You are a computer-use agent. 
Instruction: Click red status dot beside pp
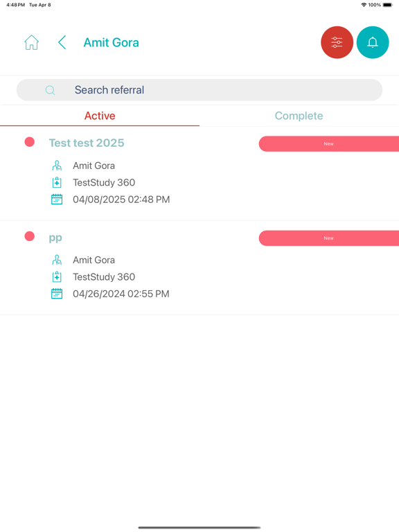click(x=30, y=236)
